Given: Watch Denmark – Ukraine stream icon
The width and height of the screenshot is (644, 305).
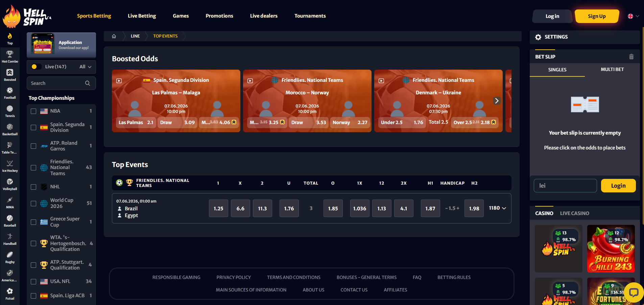Looking at the screenshot, I should click(381, 81).
